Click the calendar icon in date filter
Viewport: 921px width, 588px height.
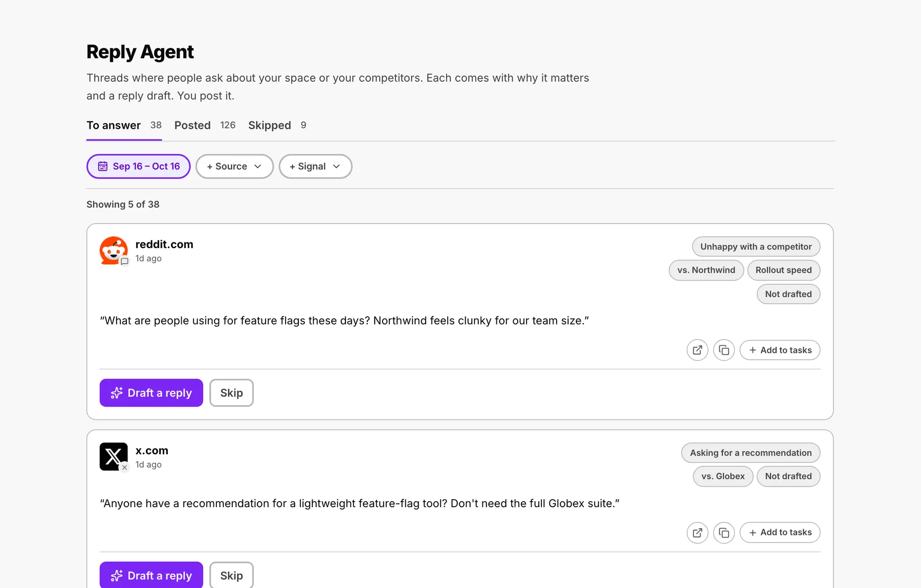tap(103, 166)
